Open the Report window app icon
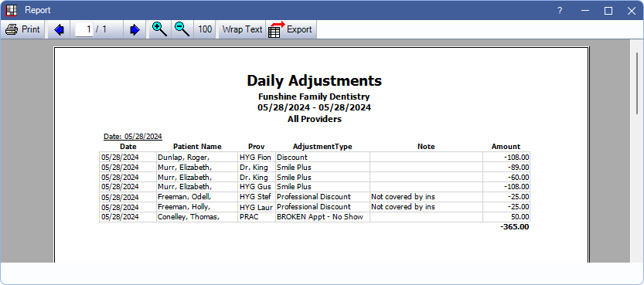Image resolution: width=644 pixels, height=285 pixels. 12,10
